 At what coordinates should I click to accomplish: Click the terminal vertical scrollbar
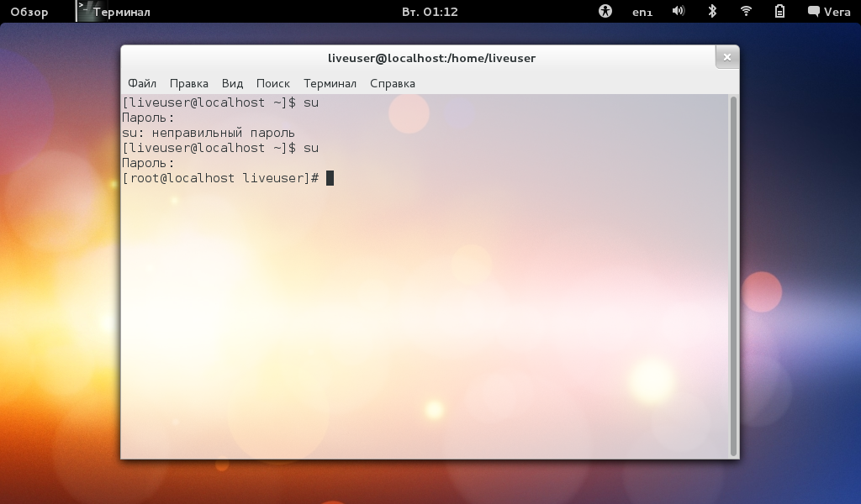[x=733, y=276]
